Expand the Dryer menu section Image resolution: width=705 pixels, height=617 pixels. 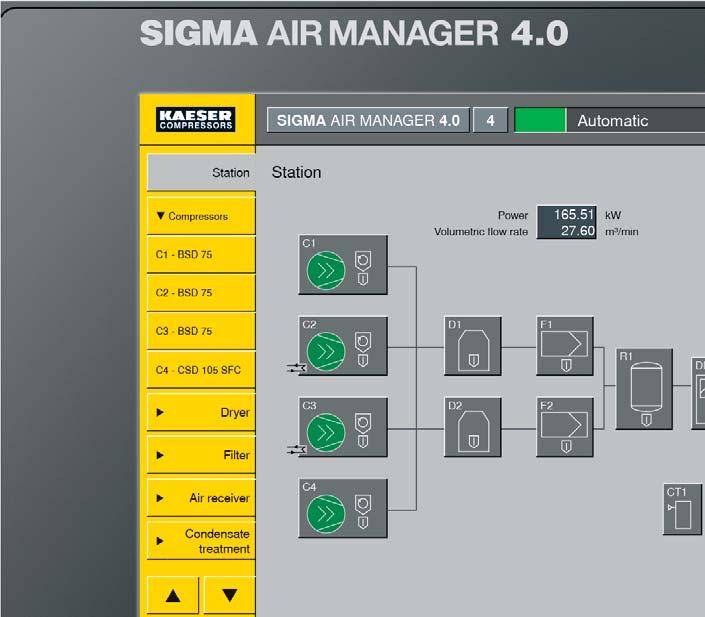[201, 412]
